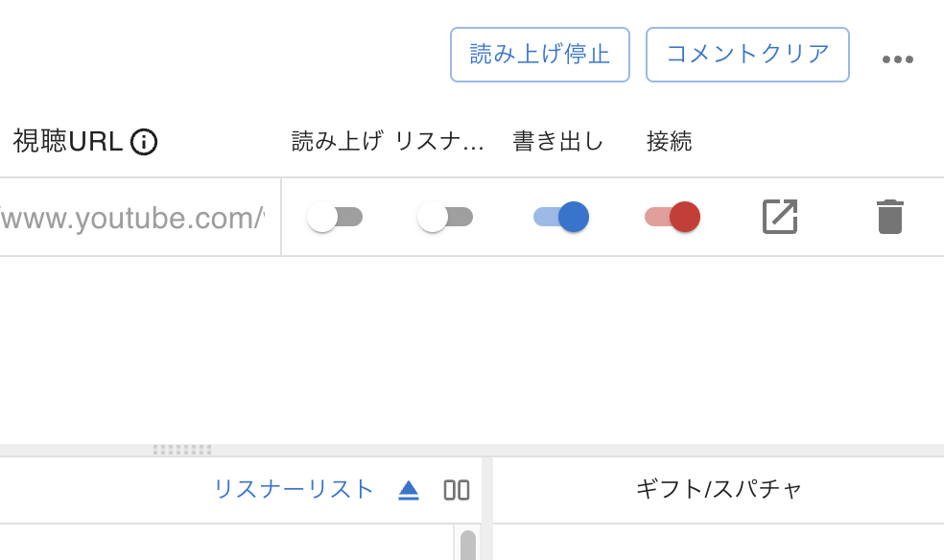Screen dimensions: 944x560
Task: Disable the red 接続 toggle
Action: click(672, 217)
